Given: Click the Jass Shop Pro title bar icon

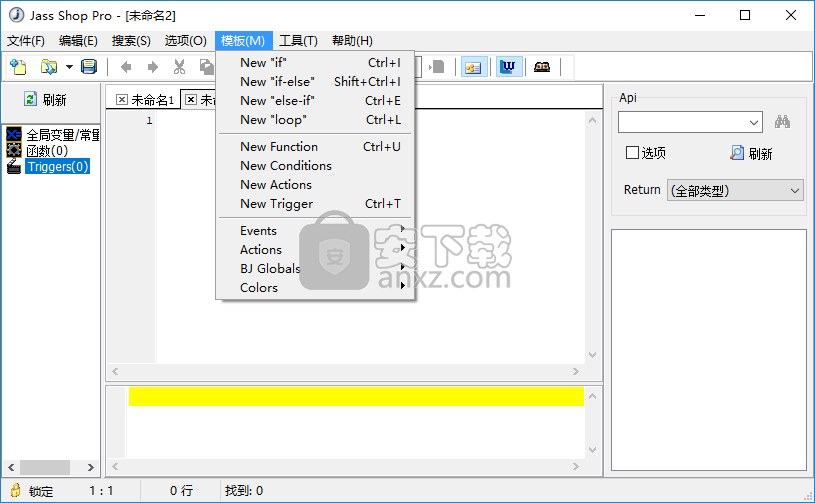Looking at the screenshot, I should [17, 15].
